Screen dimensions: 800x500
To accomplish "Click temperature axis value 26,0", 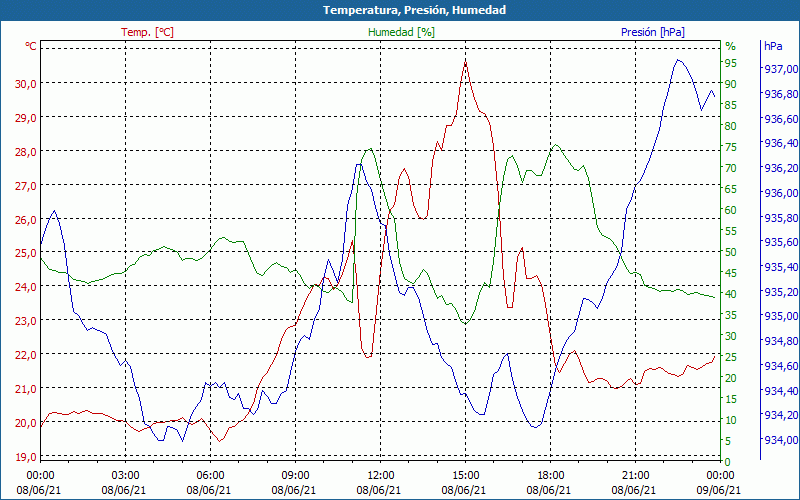I will click(26, 220).
